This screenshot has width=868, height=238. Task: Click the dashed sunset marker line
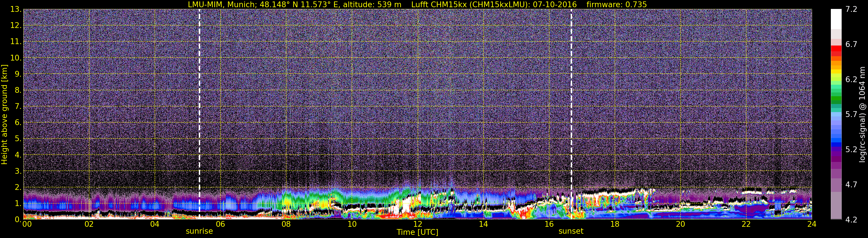tap(571, 114)
